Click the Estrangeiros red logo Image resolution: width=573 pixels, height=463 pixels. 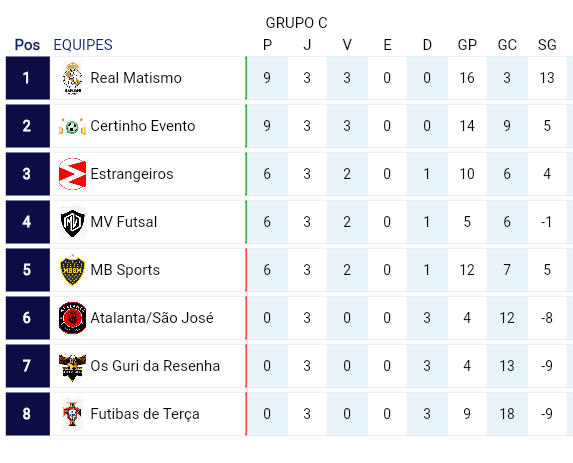point(72,174)
